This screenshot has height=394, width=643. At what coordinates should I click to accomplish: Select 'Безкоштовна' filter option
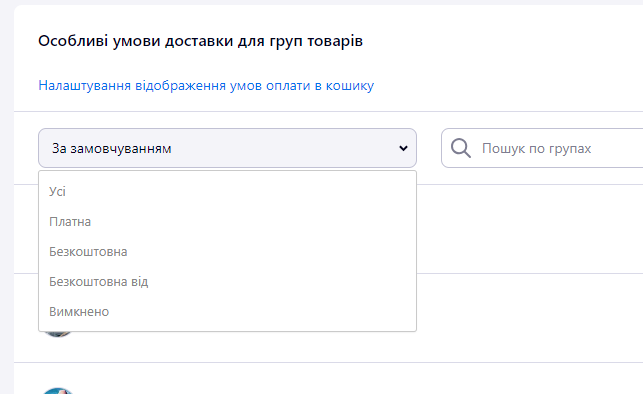pos(228,252)
